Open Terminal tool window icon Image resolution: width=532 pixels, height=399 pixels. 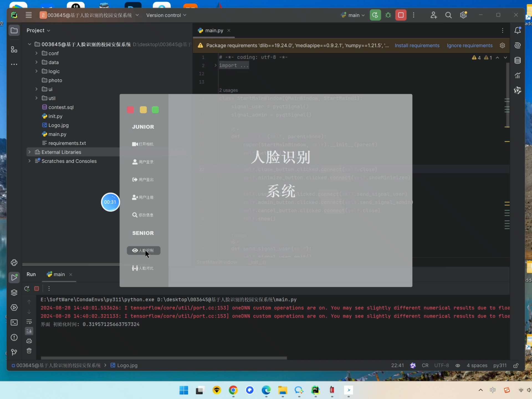coord(14,323)
